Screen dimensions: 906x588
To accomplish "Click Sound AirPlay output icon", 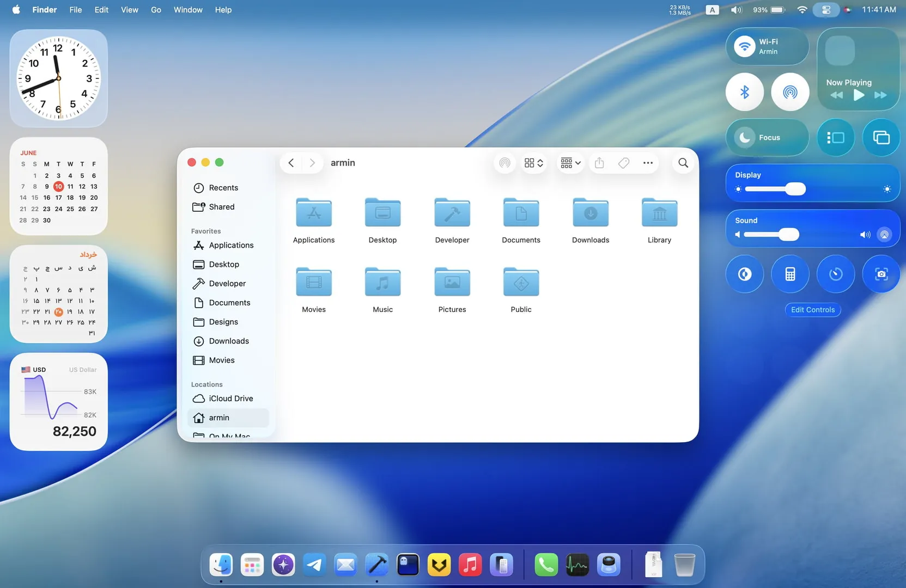I will (x=884, y=235).
